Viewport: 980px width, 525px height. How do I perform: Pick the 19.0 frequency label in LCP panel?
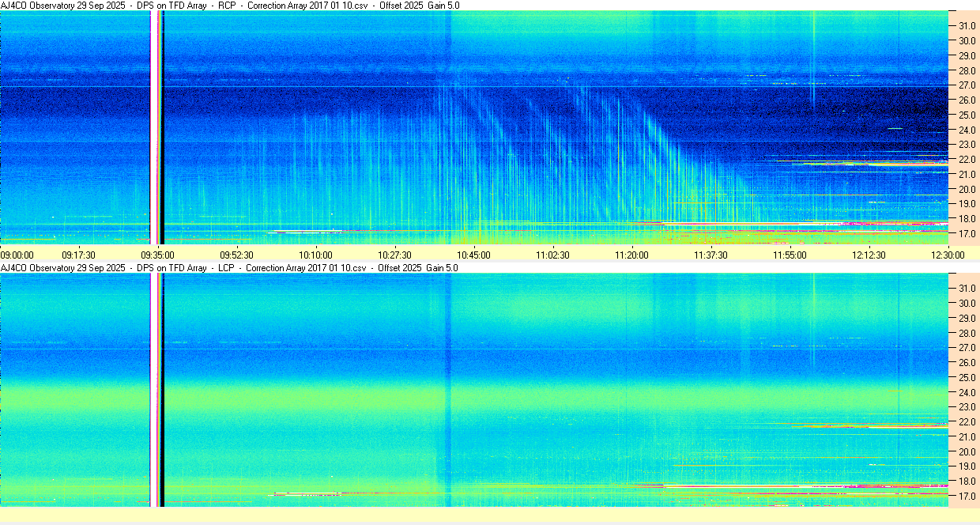pos(967,467)
